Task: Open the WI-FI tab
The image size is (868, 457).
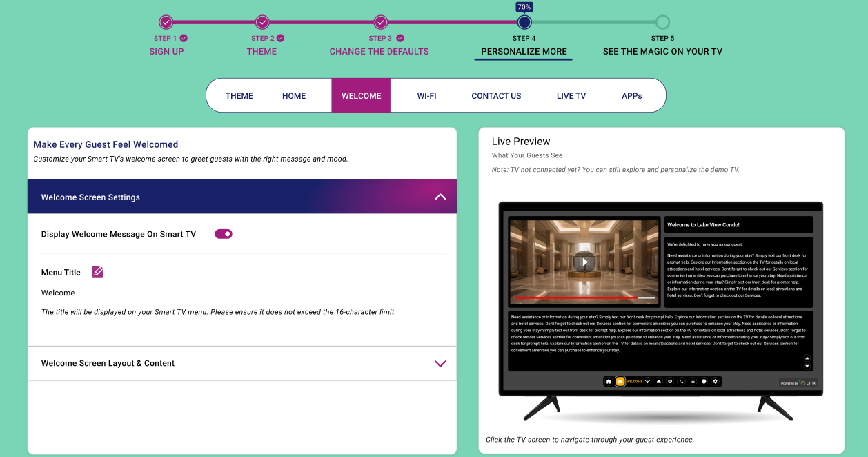Action: tap(426, 96)
